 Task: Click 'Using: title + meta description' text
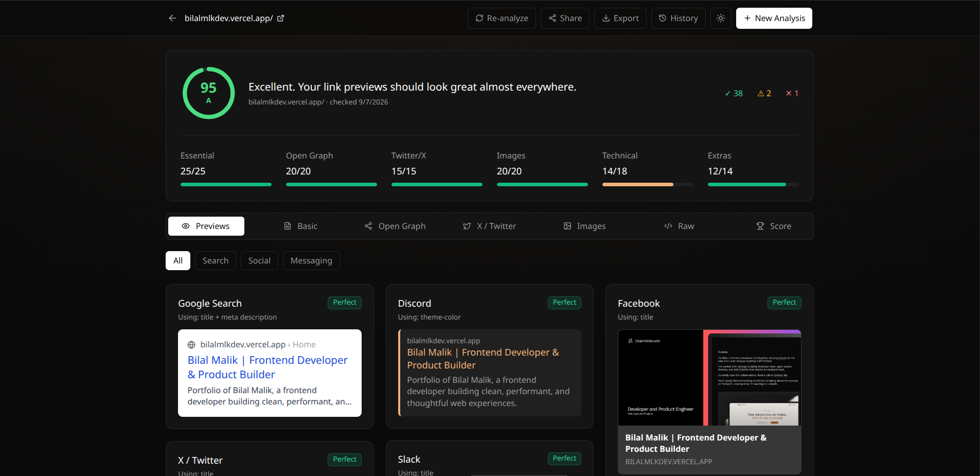pos(227,318)
